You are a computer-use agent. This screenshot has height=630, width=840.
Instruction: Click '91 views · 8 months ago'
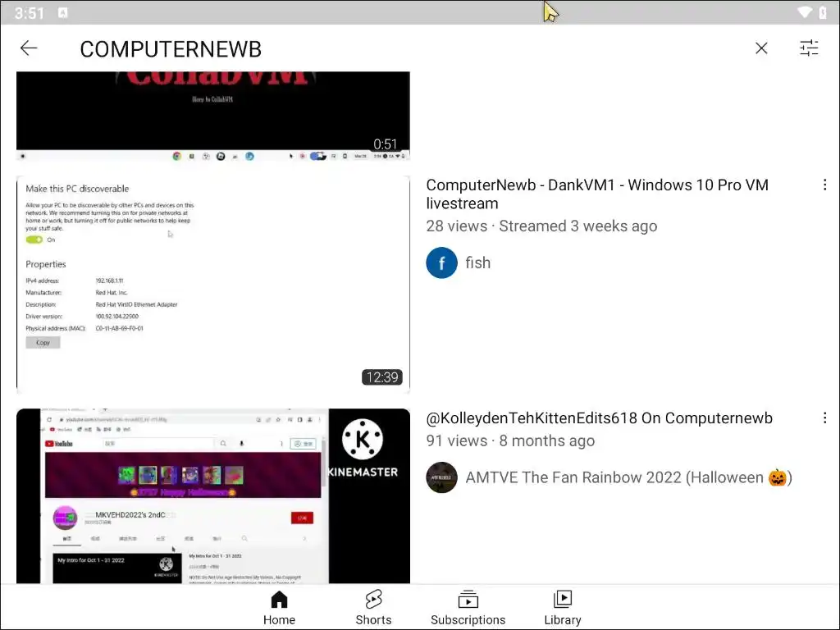510,441
